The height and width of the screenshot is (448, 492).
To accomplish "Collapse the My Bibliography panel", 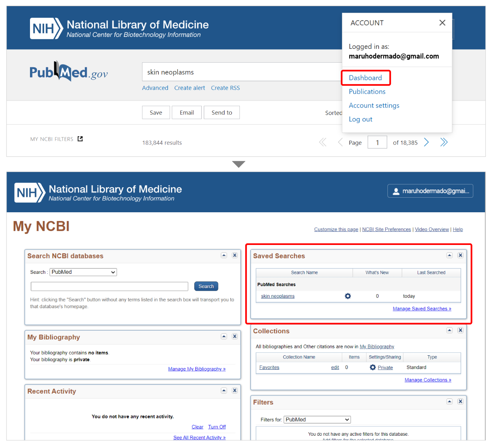I will pos(224,336).
